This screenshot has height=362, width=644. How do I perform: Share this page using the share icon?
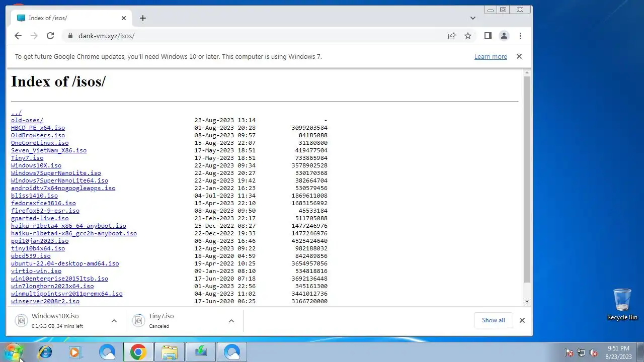click(x=452, y=36)
